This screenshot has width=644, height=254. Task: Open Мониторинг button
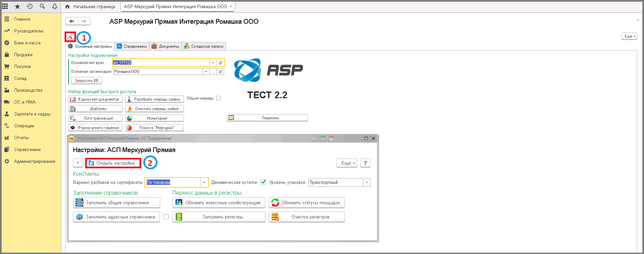(x=154, y=118)
